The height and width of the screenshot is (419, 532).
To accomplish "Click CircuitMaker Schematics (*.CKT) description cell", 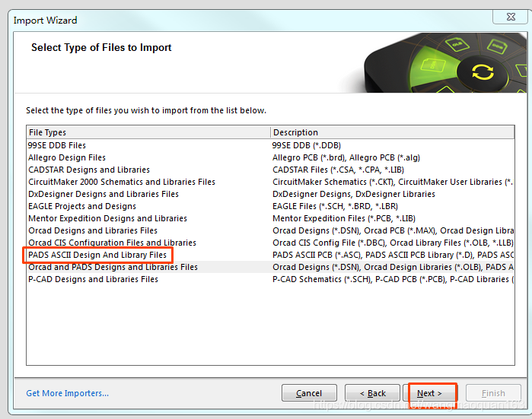I will pyautogui.click(x=393, y=182).
